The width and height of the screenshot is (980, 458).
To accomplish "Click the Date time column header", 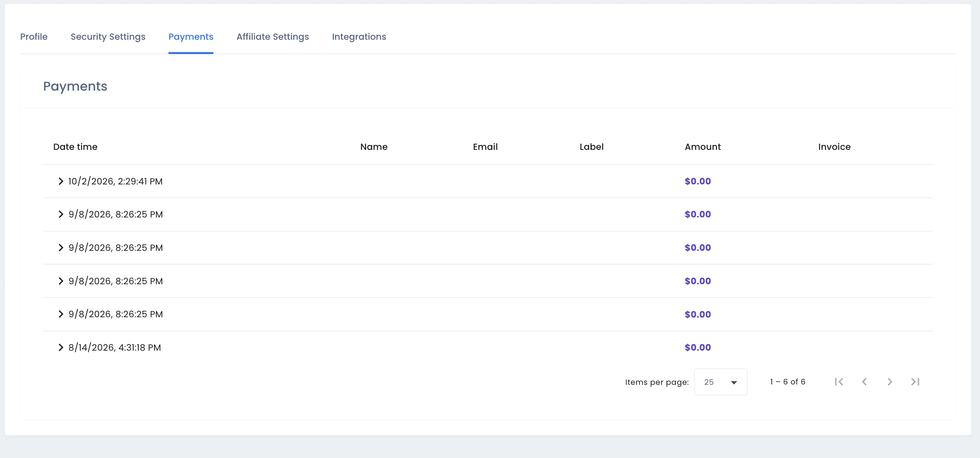I will pos(76,147).
